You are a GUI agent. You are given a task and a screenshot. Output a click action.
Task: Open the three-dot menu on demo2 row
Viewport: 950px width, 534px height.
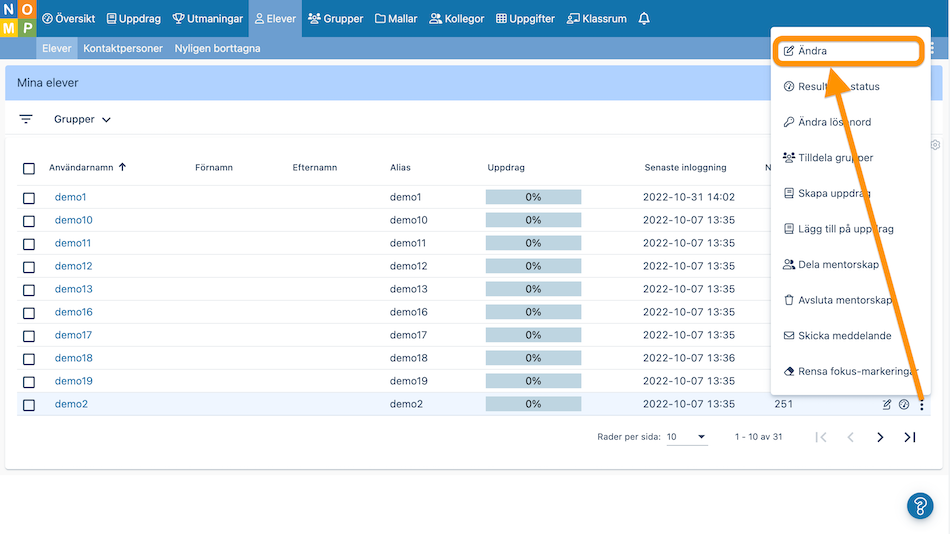point(922,405)
